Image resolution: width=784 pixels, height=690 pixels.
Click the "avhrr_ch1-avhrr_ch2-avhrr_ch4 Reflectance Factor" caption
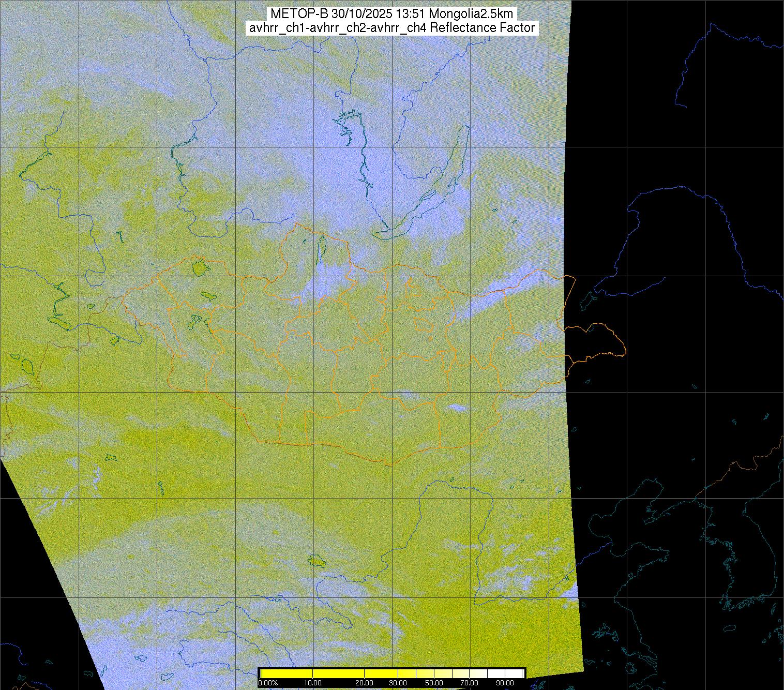tap(392, 28)
